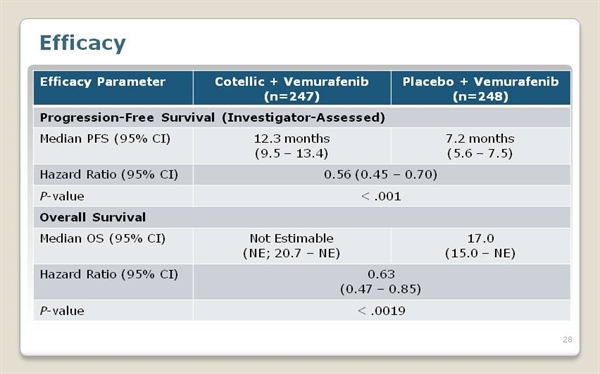600x374 pixels.
Task: Select the Not Estimable OS cell
Action: pos(292,246)
